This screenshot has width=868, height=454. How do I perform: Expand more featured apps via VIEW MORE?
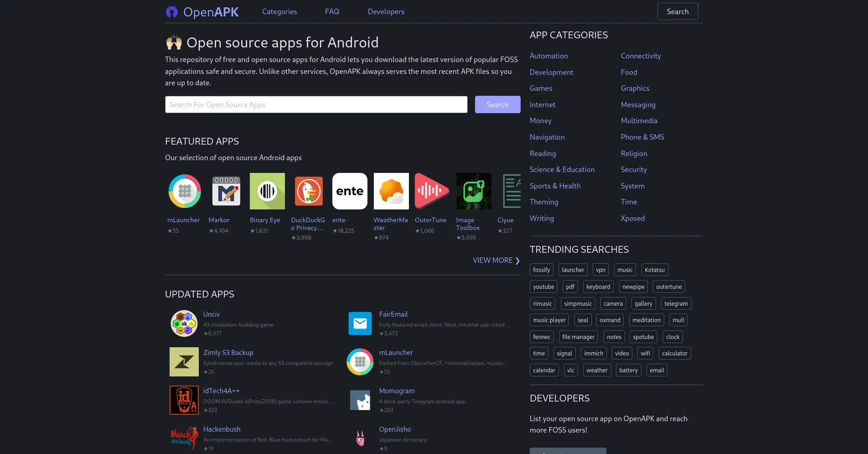[x=496, y=260]
